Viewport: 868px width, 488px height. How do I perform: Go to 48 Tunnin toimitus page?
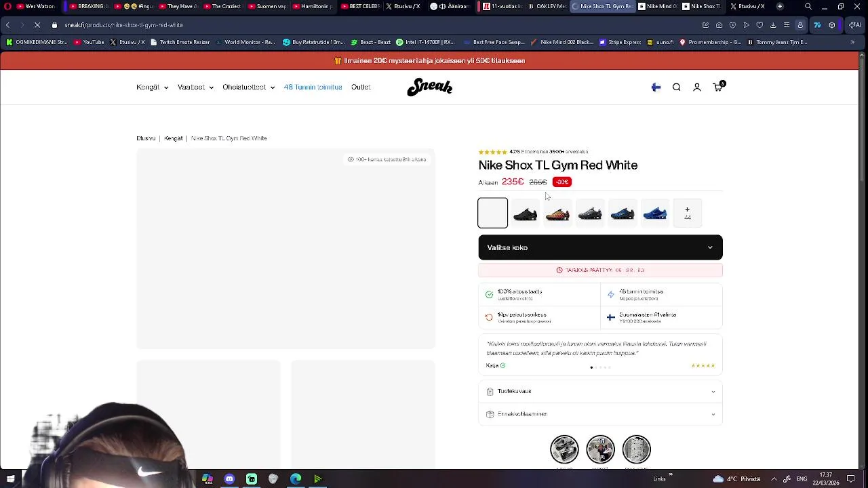pyautogui.click(x=313, y=87)
